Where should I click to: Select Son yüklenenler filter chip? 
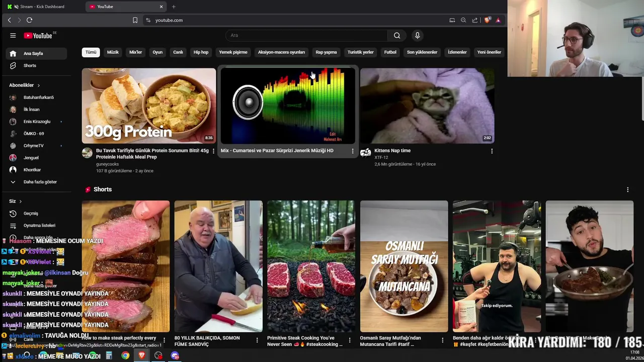coord(422,52)
